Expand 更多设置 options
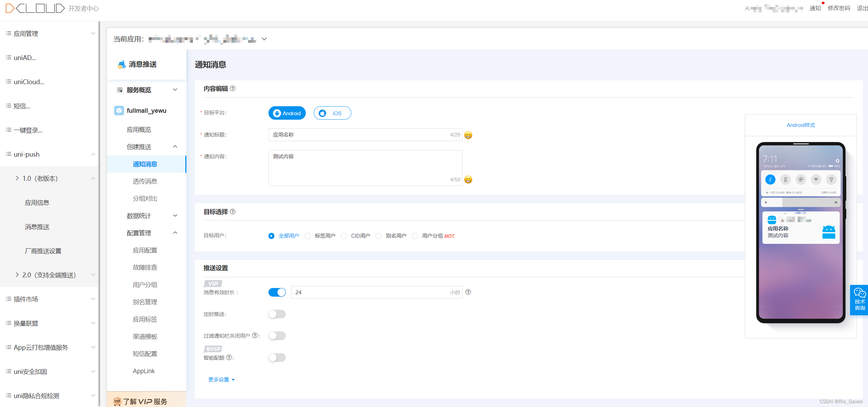868x407 pixels. (222, 380)
